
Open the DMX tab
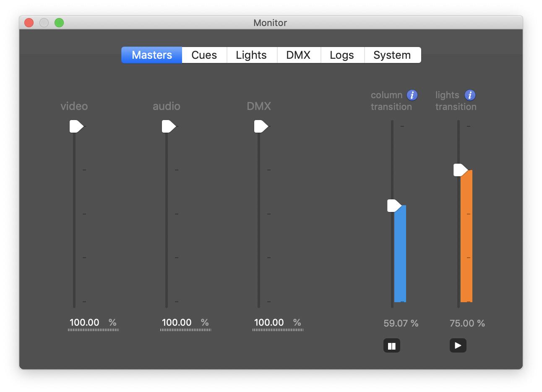point(298,55)
